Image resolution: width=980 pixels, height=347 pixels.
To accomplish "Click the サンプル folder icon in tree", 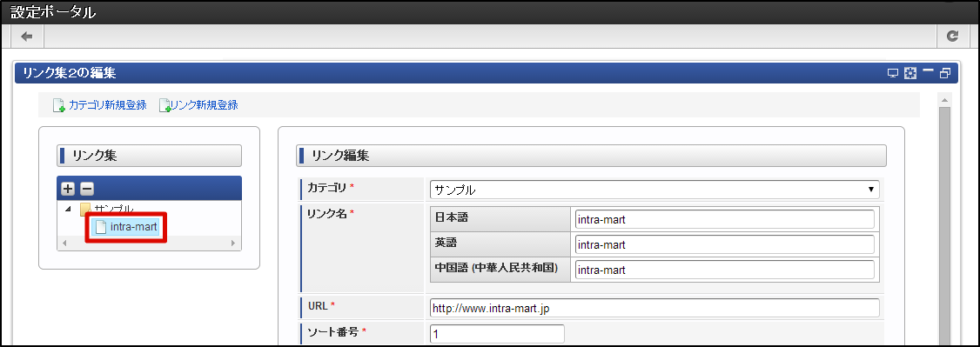I will pyautogui.click(x=85, y=209).
